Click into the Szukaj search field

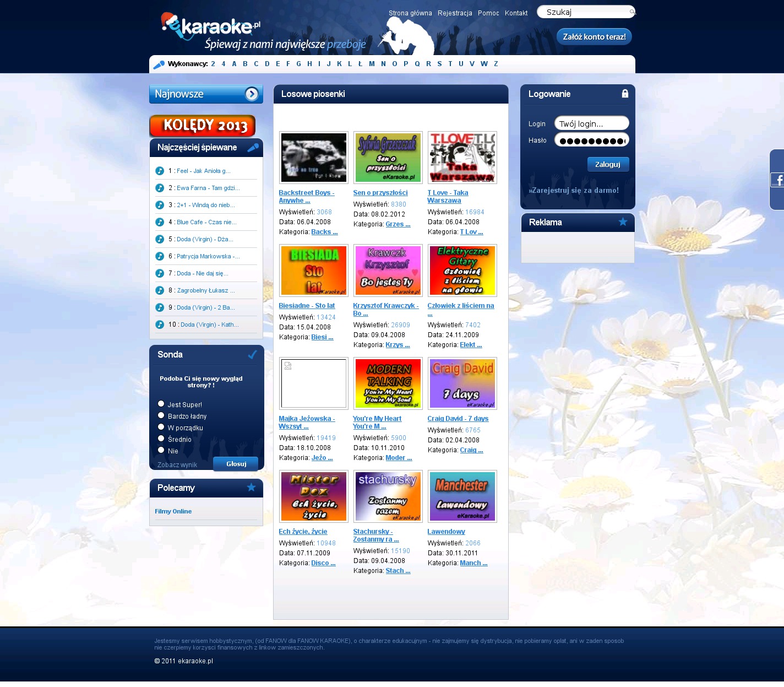(x=586, y=12)
